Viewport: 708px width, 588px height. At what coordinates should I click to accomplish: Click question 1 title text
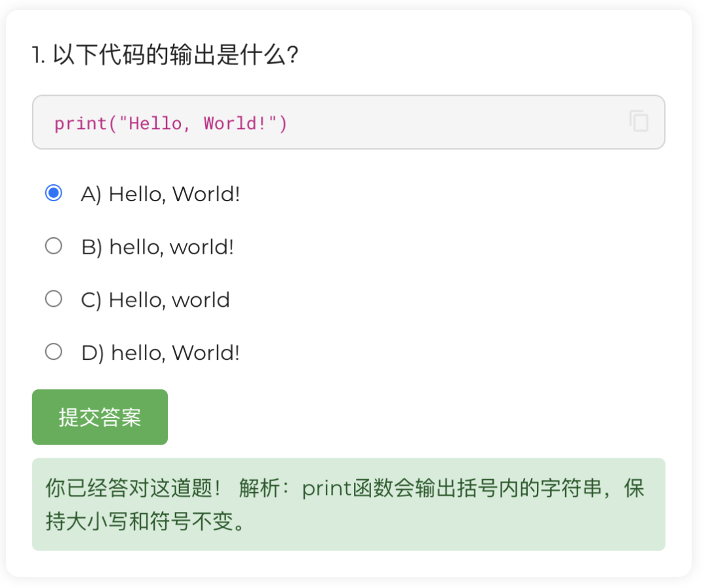(164, 56)
